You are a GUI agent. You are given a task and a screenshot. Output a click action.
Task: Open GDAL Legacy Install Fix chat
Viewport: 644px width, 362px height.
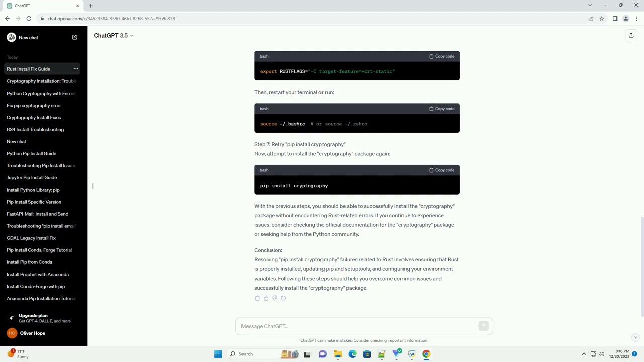42,238
